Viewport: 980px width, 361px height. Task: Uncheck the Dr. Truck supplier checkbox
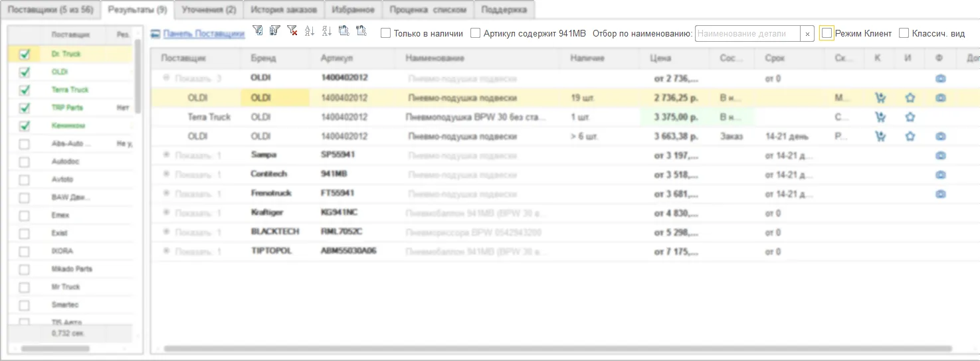tap(25, 54)
